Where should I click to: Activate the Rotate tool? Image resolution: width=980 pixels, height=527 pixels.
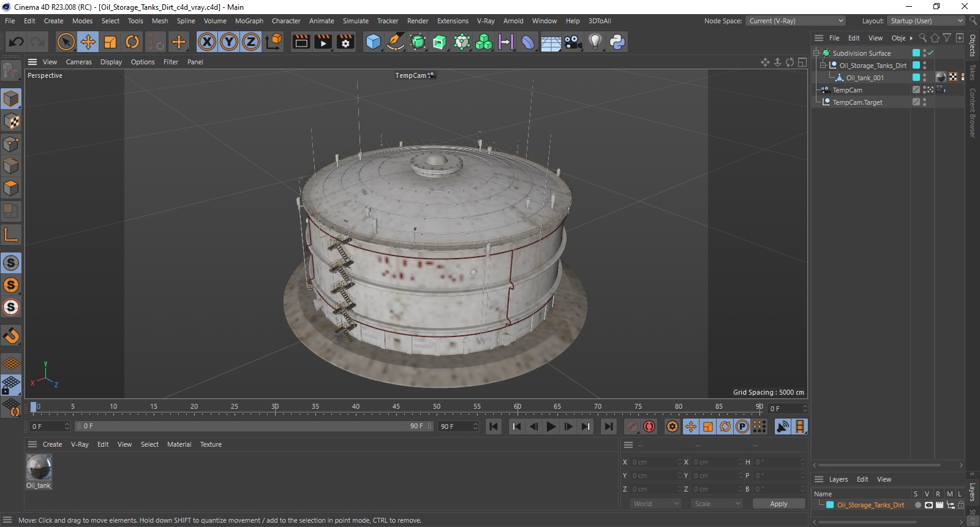coord(132,42)
